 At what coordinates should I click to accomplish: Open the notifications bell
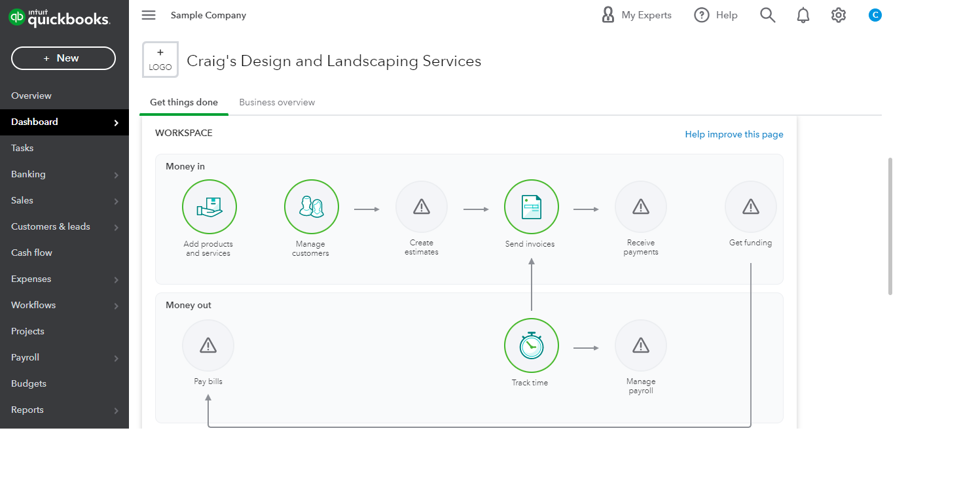(803, 15)
